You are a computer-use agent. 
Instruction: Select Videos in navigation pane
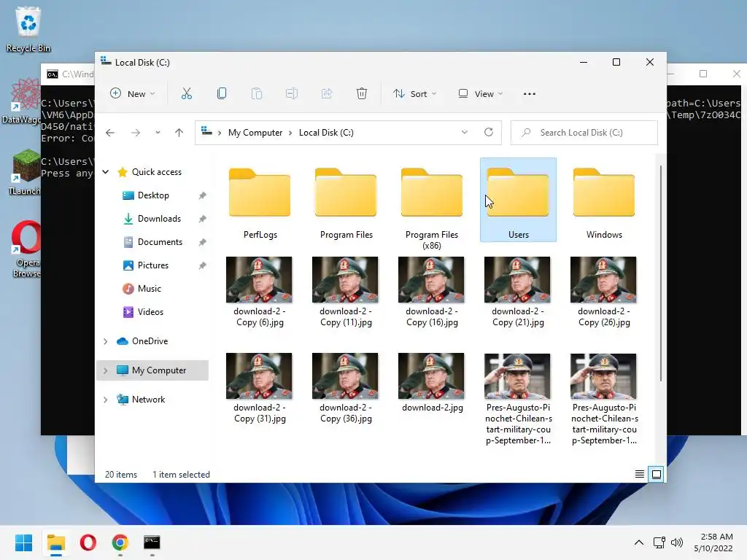[x=150, y=312]
